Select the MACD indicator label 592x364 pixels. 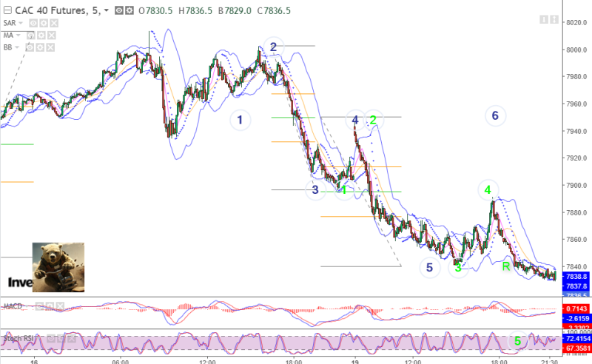[13, 306]
